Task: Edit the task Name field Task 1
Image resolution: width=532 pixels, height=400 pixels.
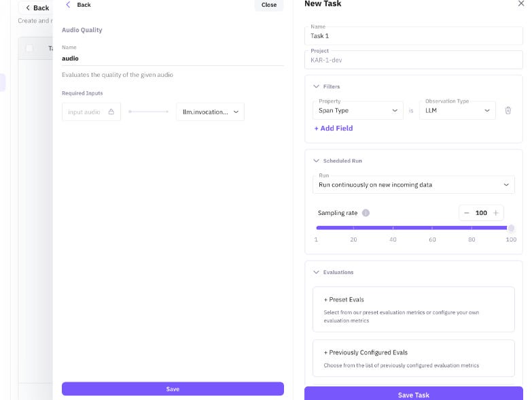Action: [414, 35]
